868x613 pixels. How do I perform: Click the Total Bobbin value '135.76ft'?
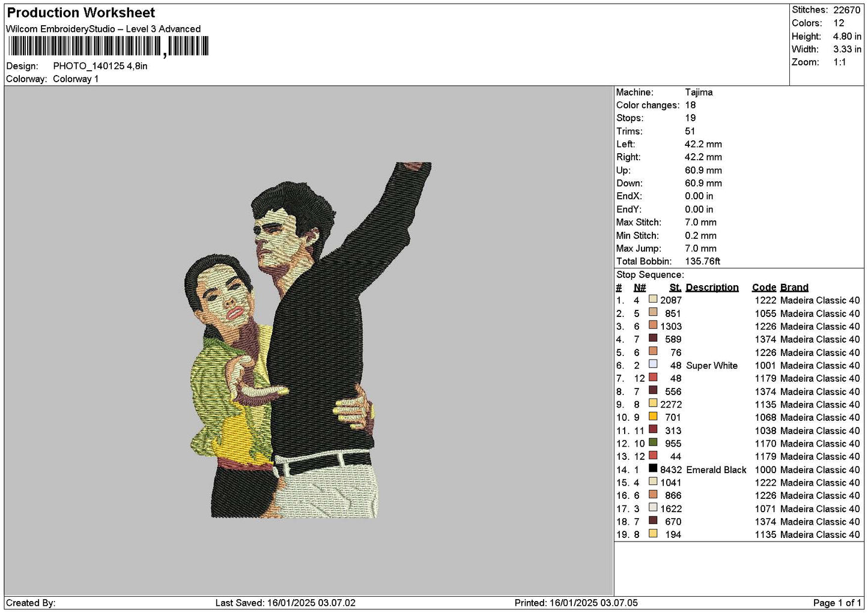702,262
